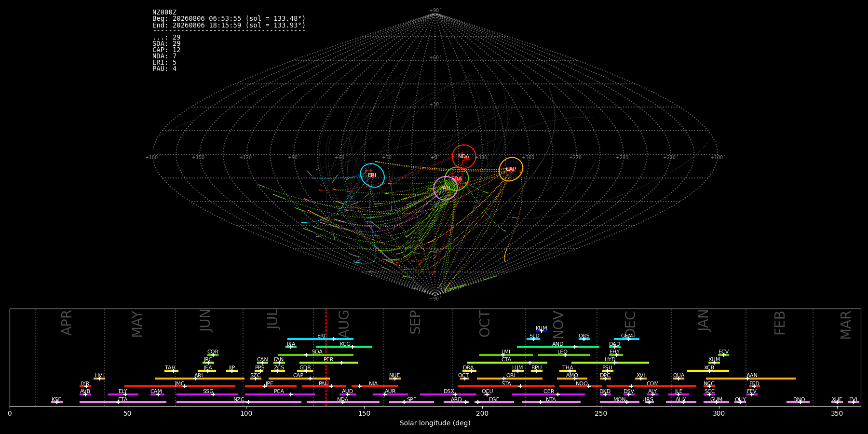Screen dimensions: 868x434
Task: Click the QUA shower marker
Action: (x=678, y=379)
